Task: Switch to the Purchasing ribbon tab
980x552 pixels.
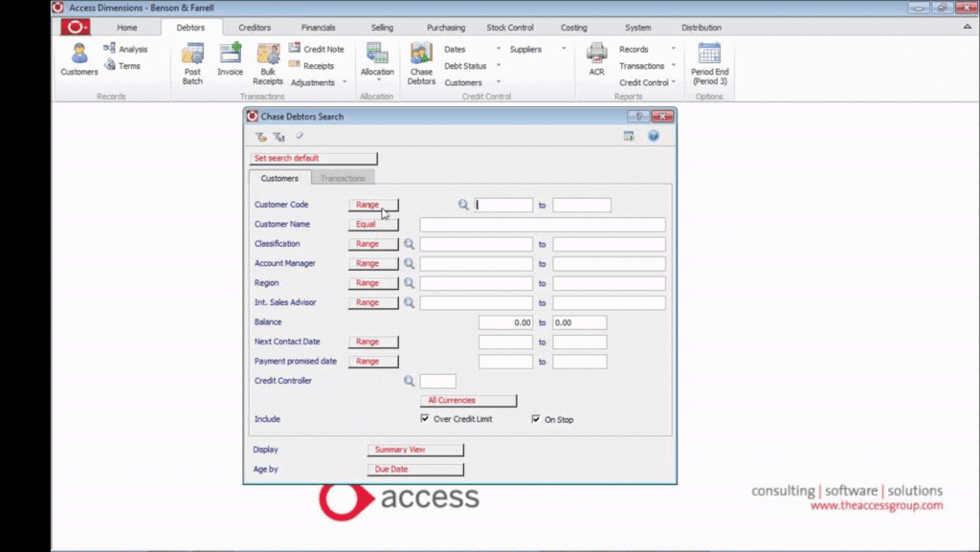Action: click(x=446, y=28)
